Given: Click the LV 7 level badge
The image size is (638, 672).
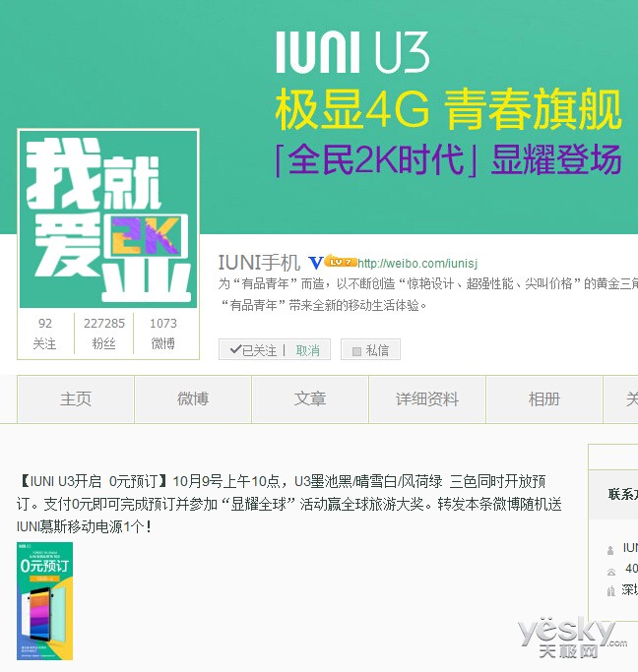Looking at the screenshot, I should [x=341, y=262].
